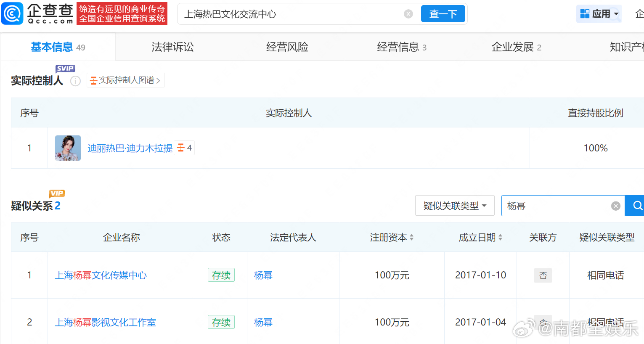Click the Qcc logo icon
The image size is (644, 344).
click(12, 13)
